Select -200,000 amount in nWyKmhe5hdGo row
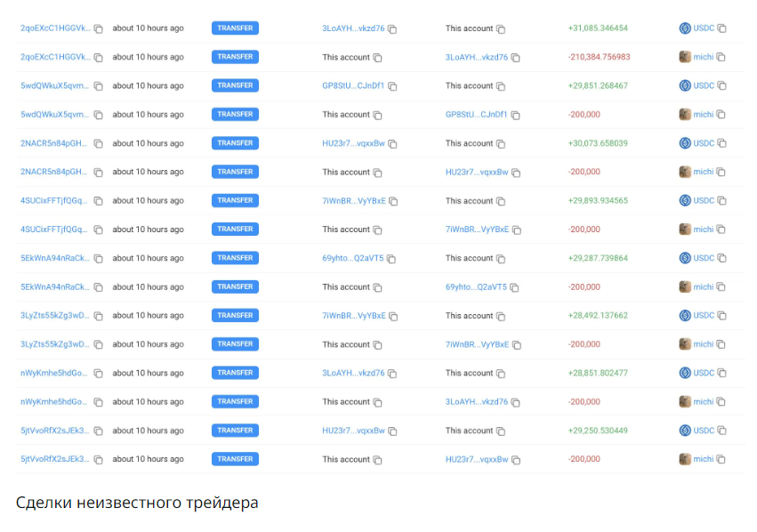 [584, 401]
